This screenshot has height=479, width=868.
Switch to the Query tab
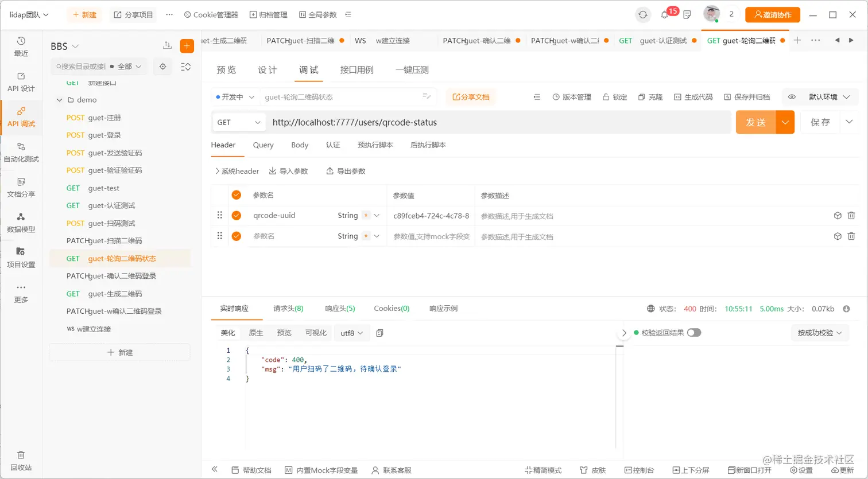point(263,145)
